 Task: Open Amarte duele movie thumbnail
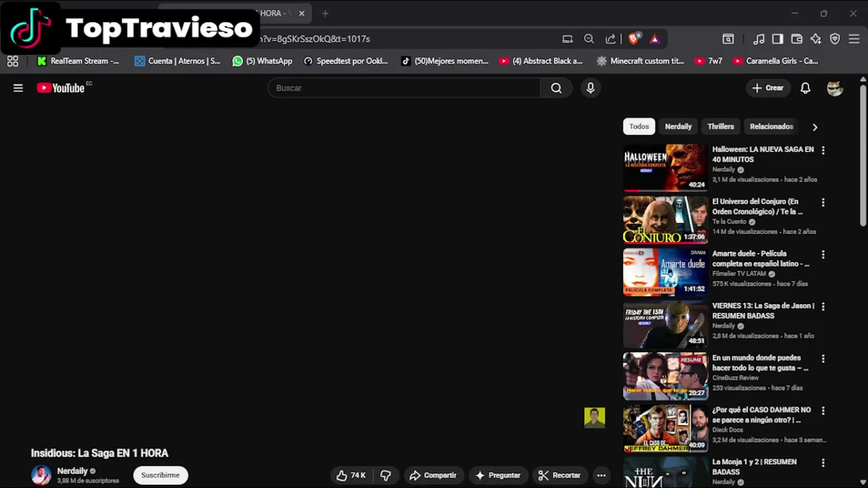665,272
